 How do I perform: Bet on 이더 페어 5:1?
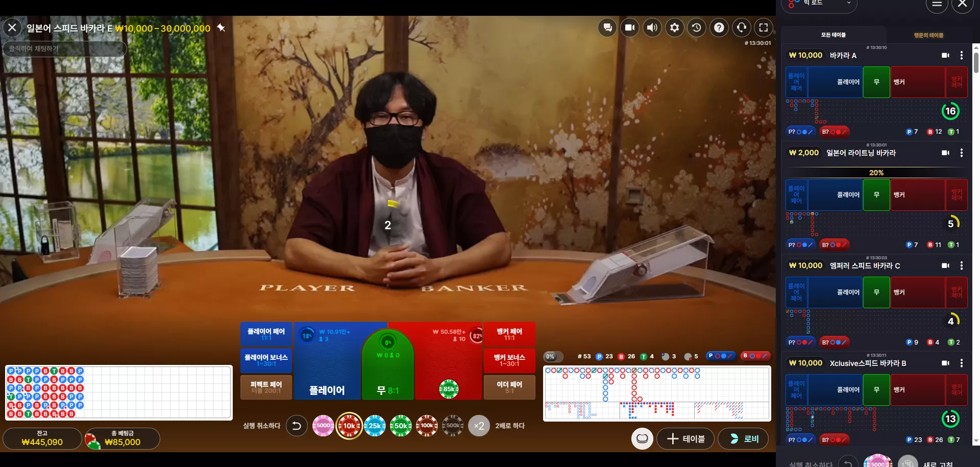509,387
